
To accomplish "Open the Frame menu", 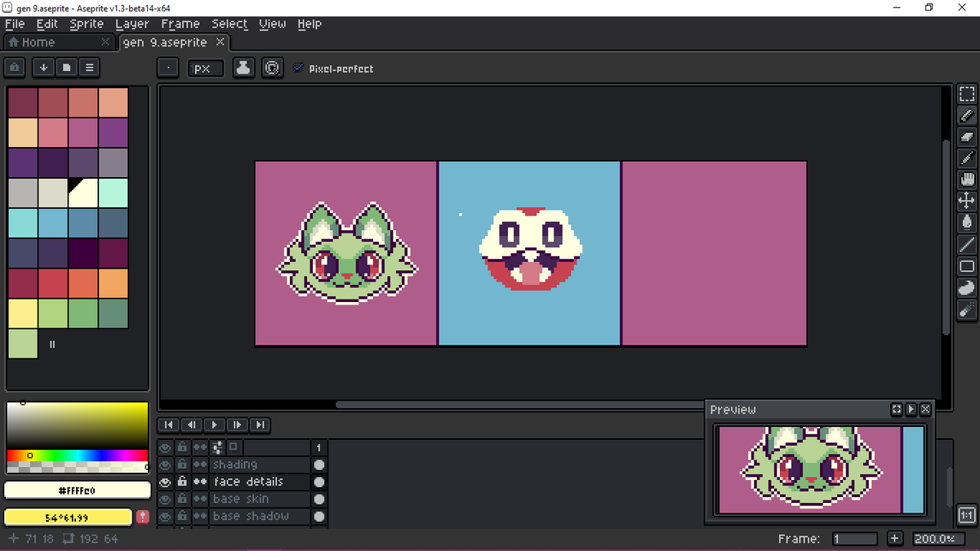I will click(180, 24).
